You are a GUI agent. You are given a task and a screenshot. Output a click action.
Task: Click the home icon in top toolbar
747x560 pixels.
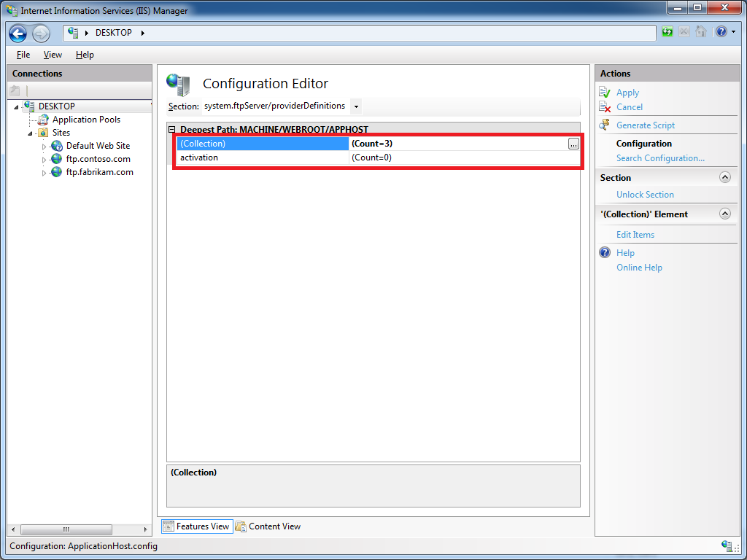[701, 32]
